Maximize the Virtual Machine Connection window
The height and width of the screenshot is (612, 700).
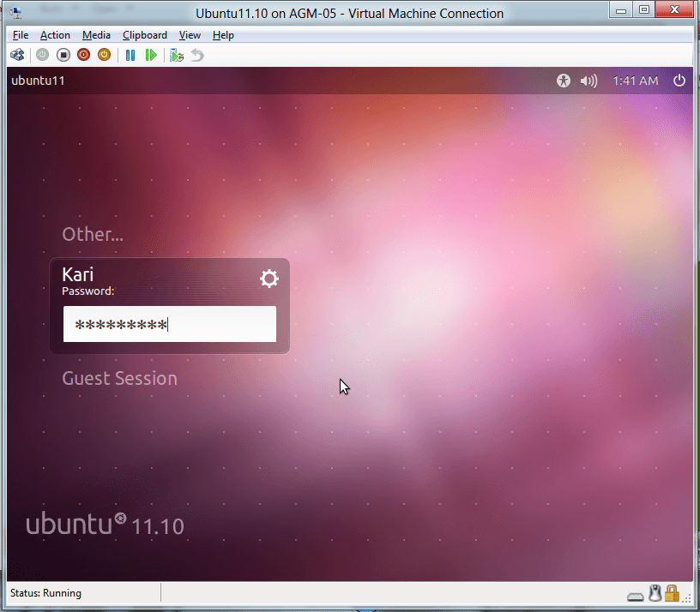643,9
